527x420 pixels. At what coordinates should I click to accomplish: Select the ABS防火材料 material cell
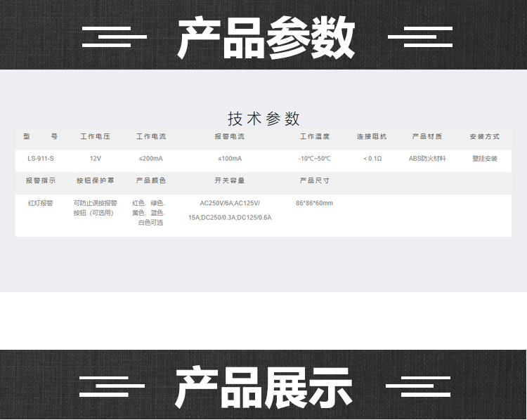click(427, 159)
